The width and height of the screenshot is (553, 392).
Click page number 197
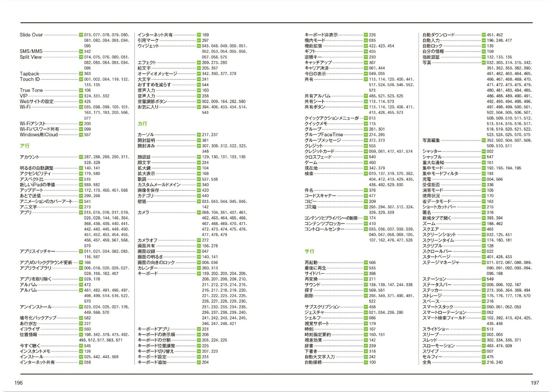[535, 383]
